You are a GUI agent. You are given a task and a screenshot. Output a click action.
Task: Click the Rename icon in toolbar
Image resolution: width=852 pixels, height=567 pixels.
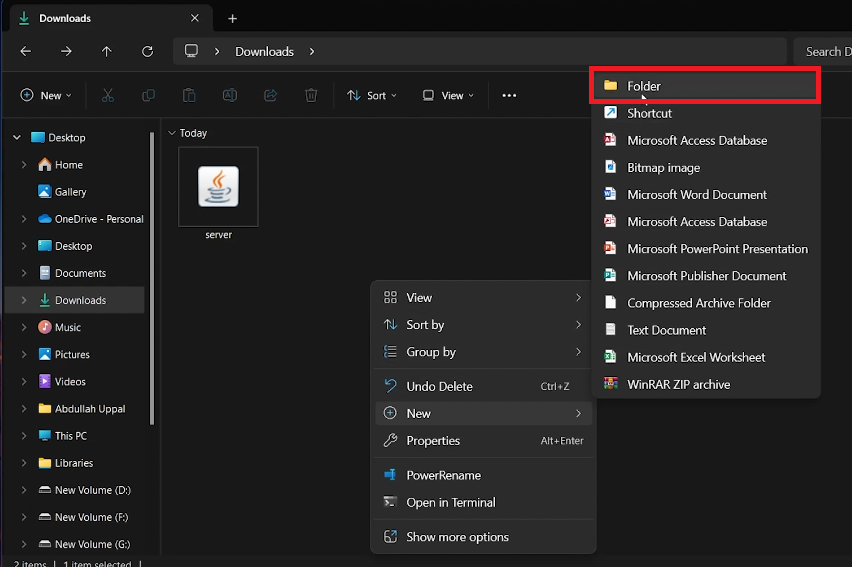[229, 95]
